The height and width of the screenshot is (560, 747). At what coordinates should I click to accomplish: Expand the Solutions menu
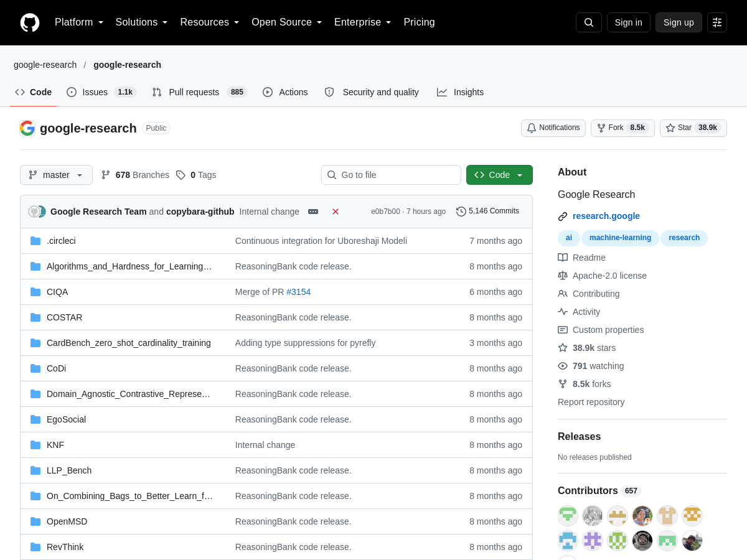click(x=142, y=22)
